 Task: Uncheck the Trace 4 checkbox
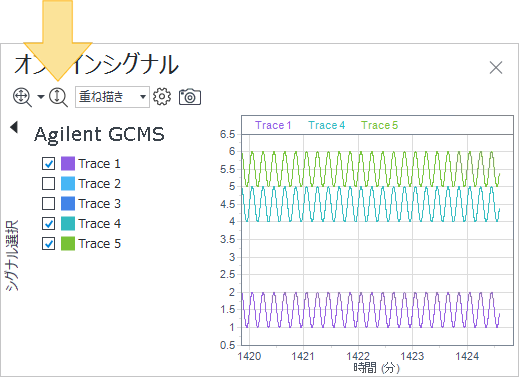pyautogui.click(x=49, y=224)
